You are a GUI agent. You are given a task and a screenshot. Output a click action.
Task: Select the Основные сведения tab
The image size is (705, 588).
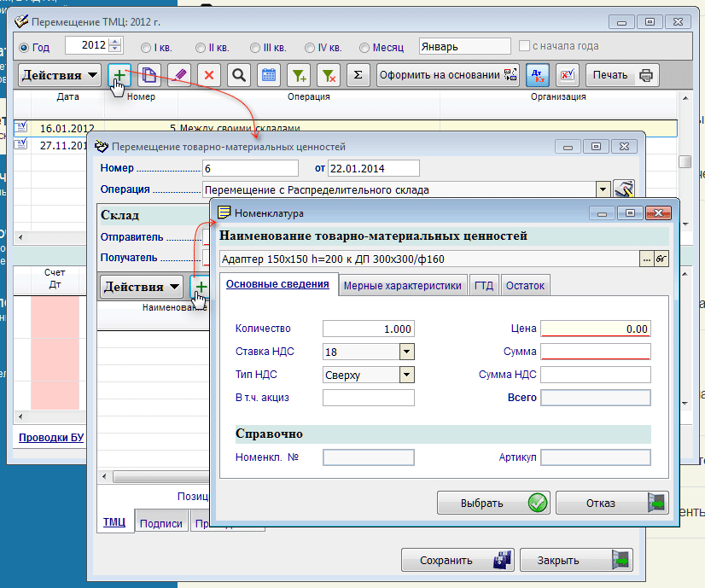(x=277, y=284)
